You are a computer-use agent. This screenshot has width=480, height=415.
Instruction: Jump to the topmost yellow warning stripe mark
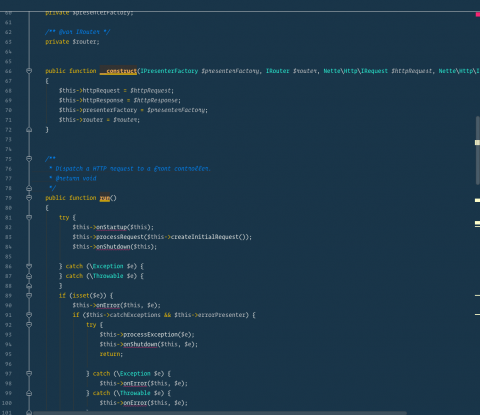(477, 142)
